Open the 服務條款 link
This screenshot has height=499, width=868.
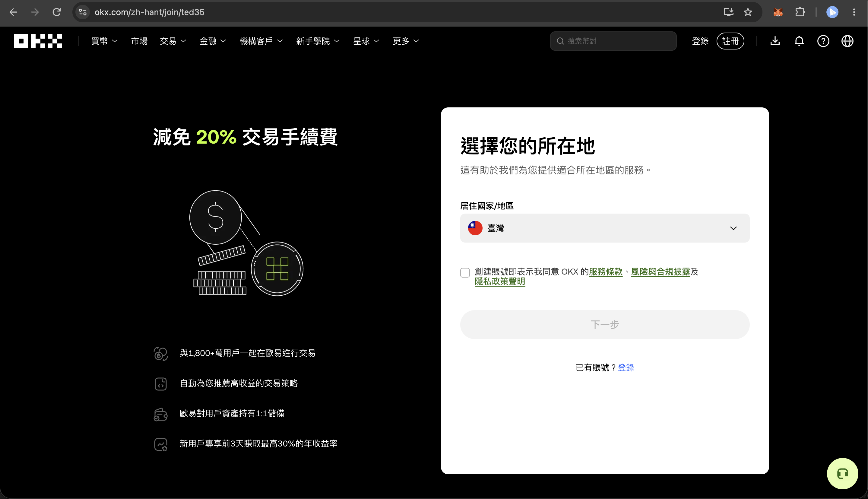[606, 272]
